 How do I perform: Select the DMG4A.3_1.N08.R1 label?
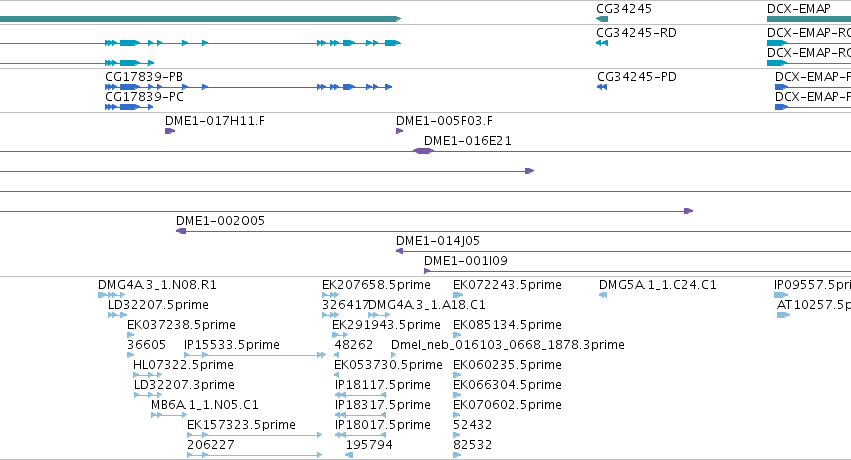(157, 285)
